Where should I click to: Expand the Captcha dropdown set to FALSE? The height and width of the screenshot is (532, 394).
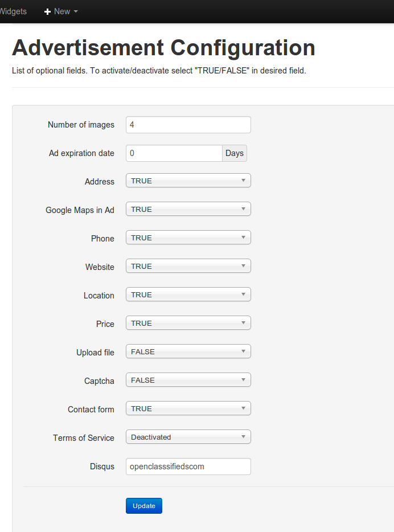pos(188,380)
